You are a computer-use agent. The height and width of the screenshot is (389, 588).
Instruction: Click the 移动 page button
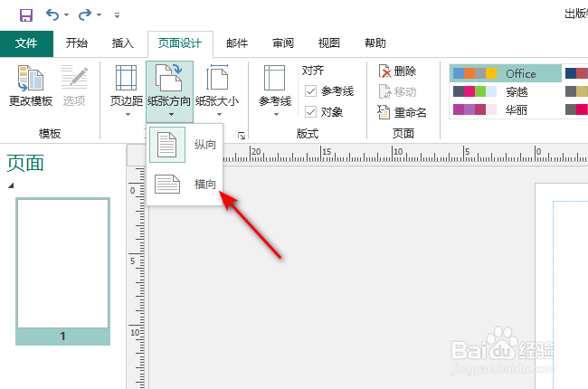(x=398, y=91)
